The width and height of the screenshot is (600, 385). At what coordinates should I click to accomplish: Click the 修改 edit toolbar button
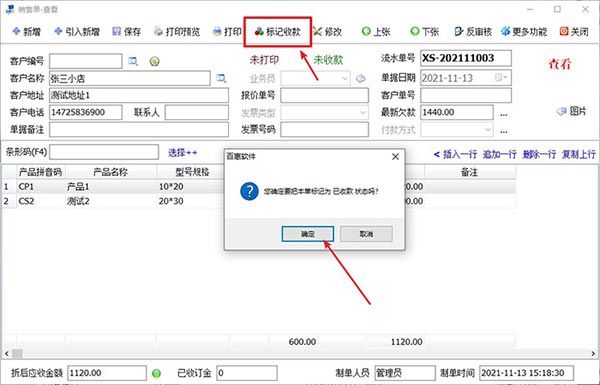pos(328,31)
